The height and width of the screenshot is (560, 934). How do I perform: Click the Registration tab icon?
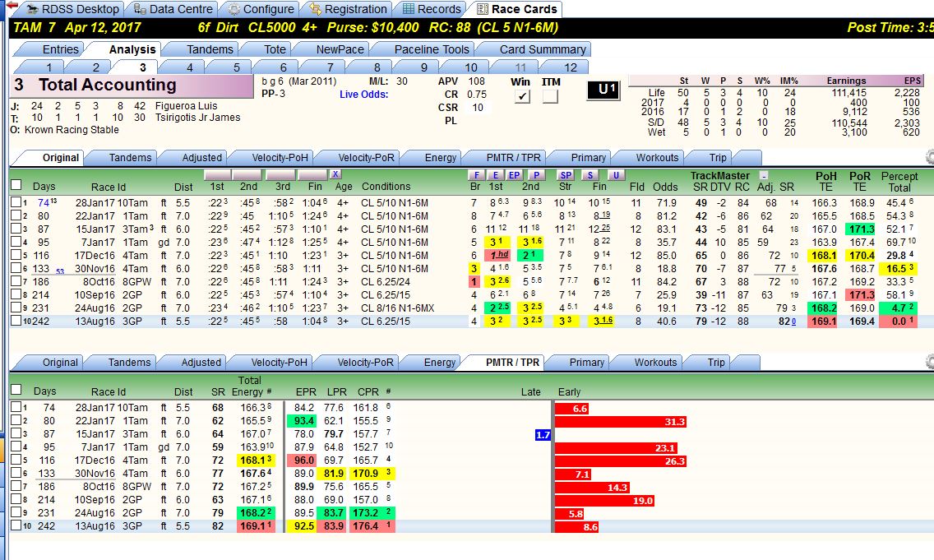315,9
